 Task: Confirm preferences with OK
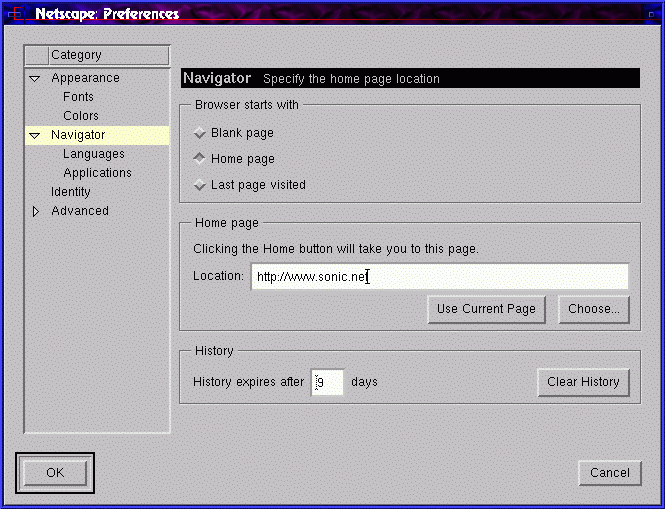click(x=55, y=473)
